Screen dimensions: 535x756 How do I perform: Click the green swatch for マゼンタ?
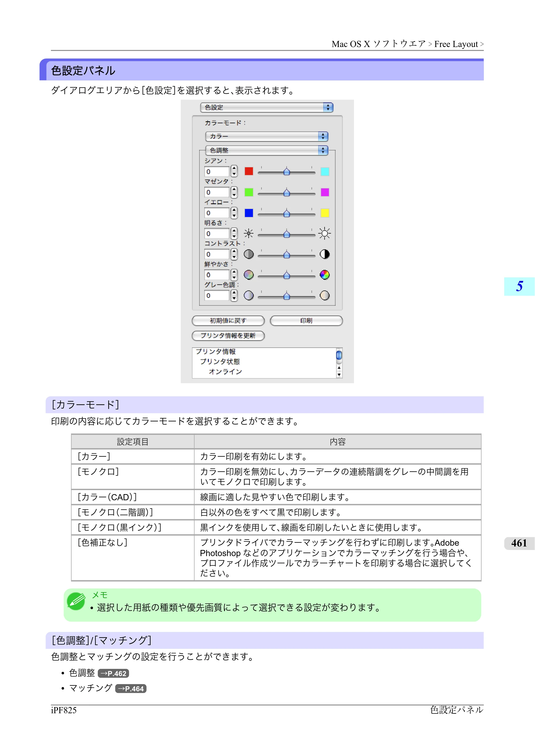point(249,192)
